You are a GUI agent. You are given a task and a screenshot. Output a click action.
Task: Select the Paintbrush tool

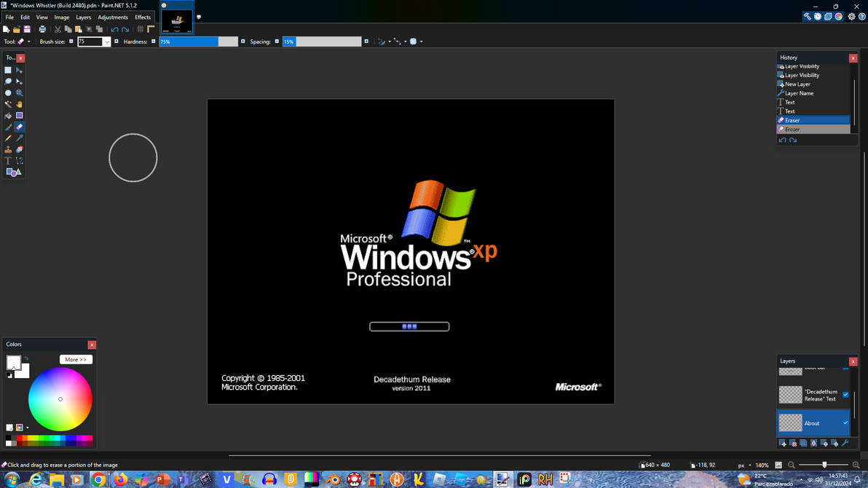point(8,127)
